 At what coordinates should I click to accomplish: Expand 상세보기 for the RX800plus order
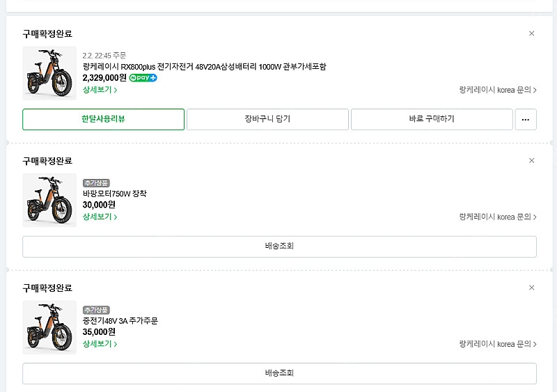(100, 90)
